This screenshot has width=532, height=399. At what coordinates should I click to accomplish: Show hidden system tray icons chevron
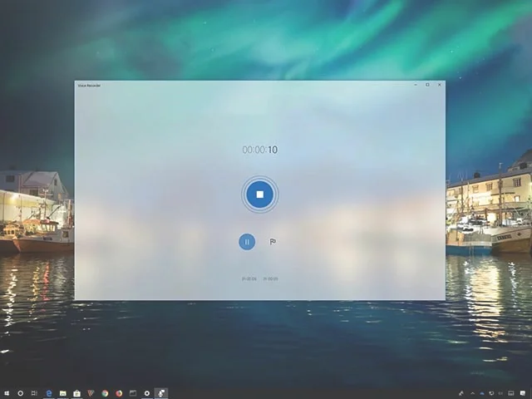(472, 393)
